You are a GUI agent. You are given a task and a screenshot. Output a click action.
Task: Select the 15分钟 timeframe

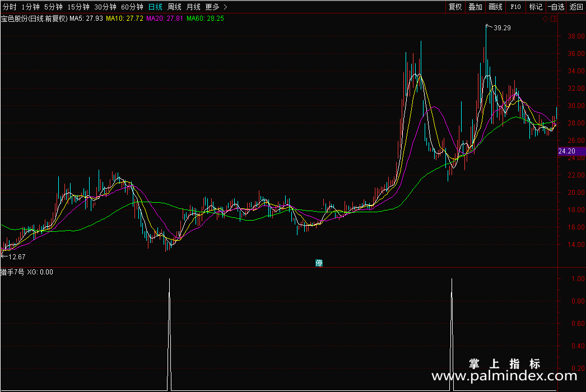tap(78, 7)
